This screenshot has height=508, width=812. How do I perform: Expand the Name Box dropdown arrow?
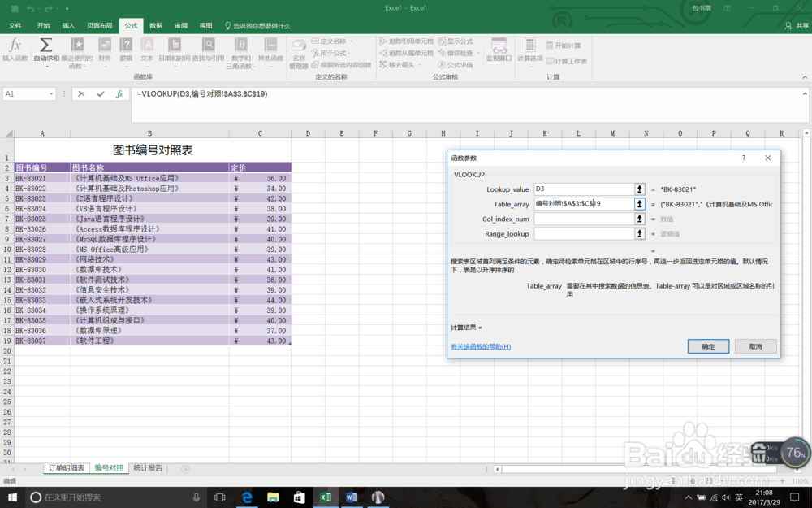click(x=51, y=93)
